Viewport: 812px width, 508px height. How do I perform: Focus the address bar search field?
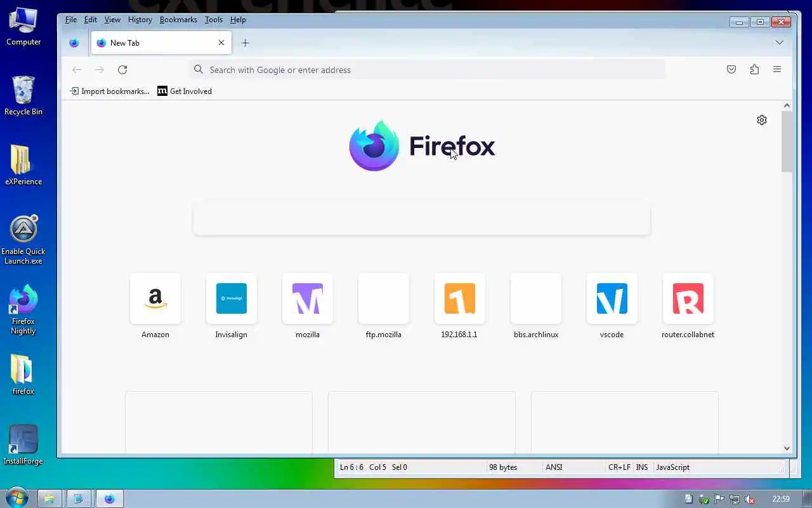coord(427,70)
